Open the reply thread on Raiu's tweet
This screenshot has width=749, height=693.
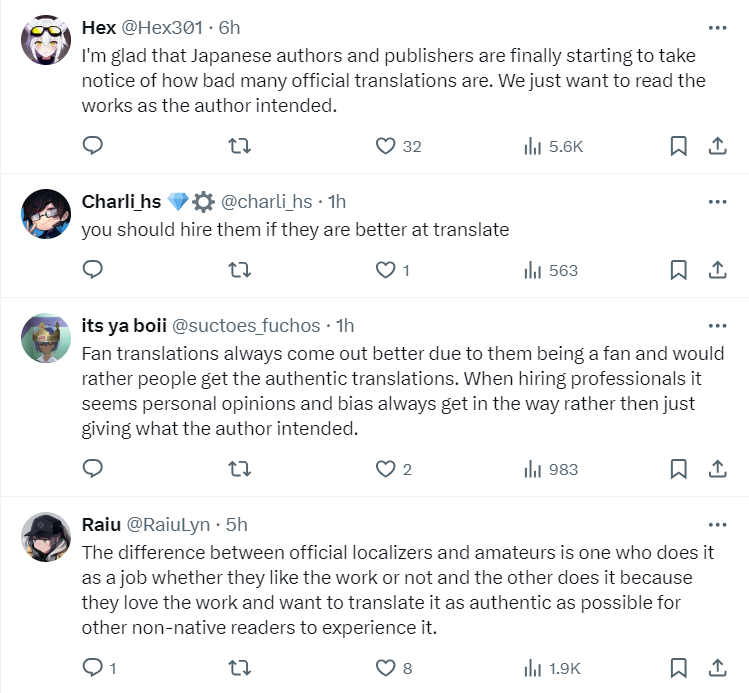click(93, 667)
